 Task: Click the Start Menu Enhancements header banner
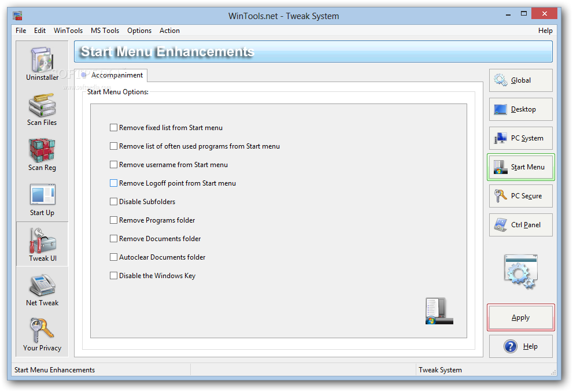click(x=313, y=51)
